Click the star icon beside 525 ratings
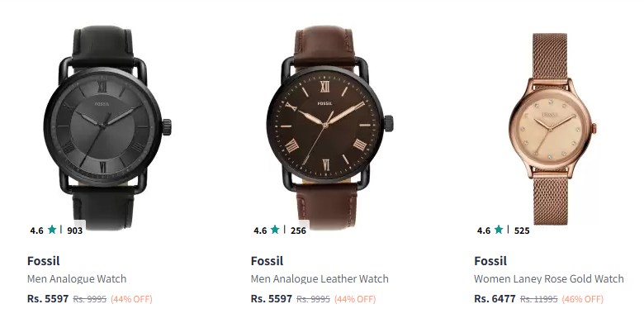The height and width of the screenshot is (323, 644). [x=499, y=230]
